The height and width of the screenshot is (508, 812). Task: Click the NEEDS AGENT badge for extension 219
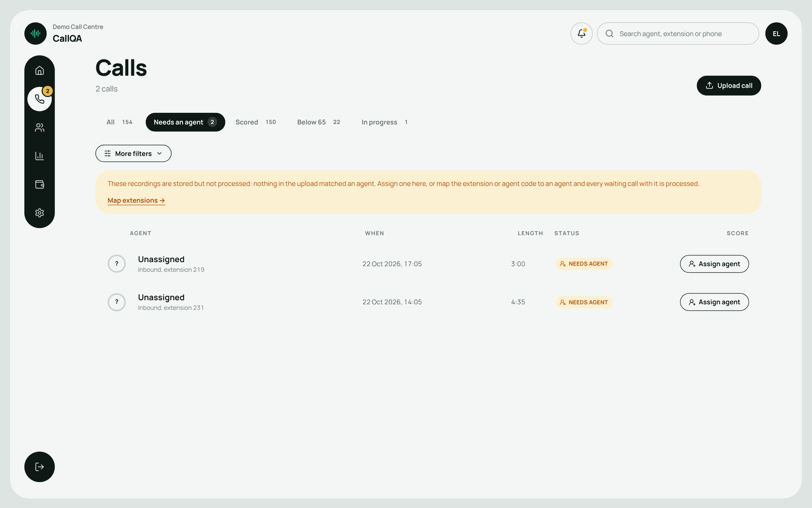584,264
